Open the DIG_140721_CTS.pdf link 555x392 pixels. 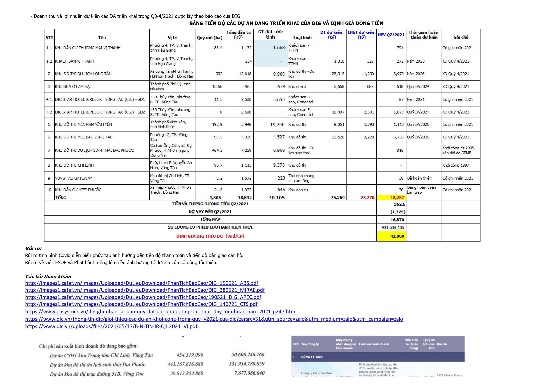coord(141,304)
